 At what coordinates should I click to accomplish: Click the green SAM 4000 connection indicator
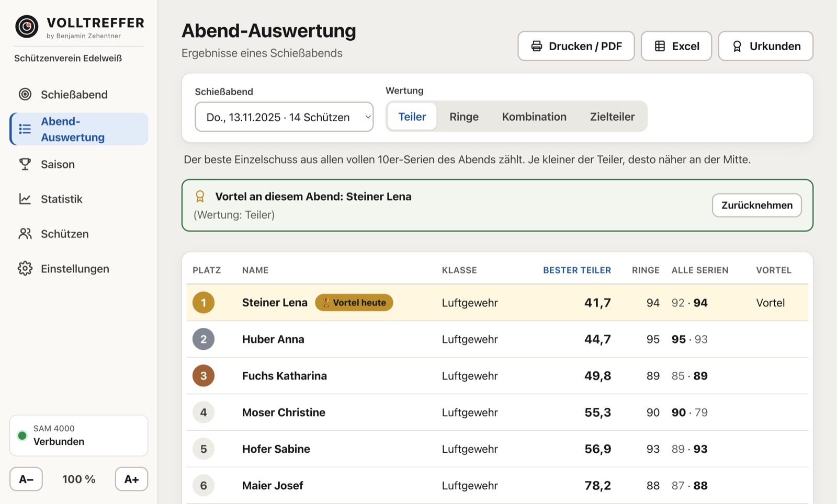coord(22,435)
